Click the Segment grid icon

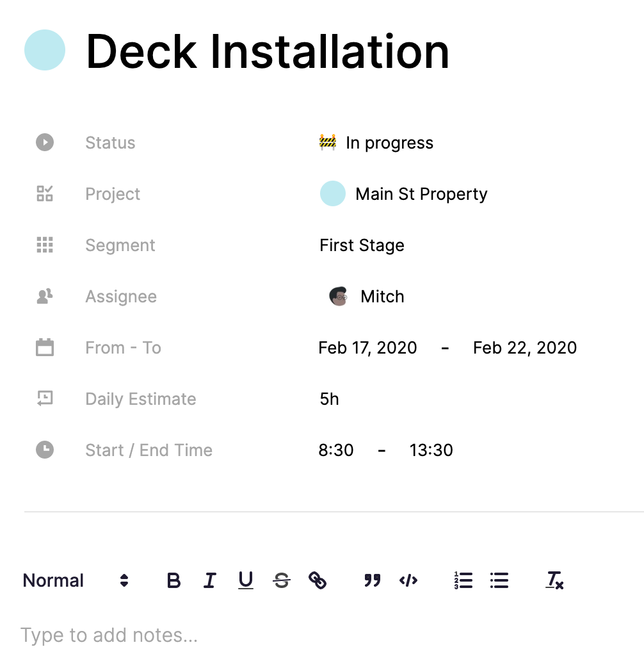pyautogui.click(x=44, y=245)
